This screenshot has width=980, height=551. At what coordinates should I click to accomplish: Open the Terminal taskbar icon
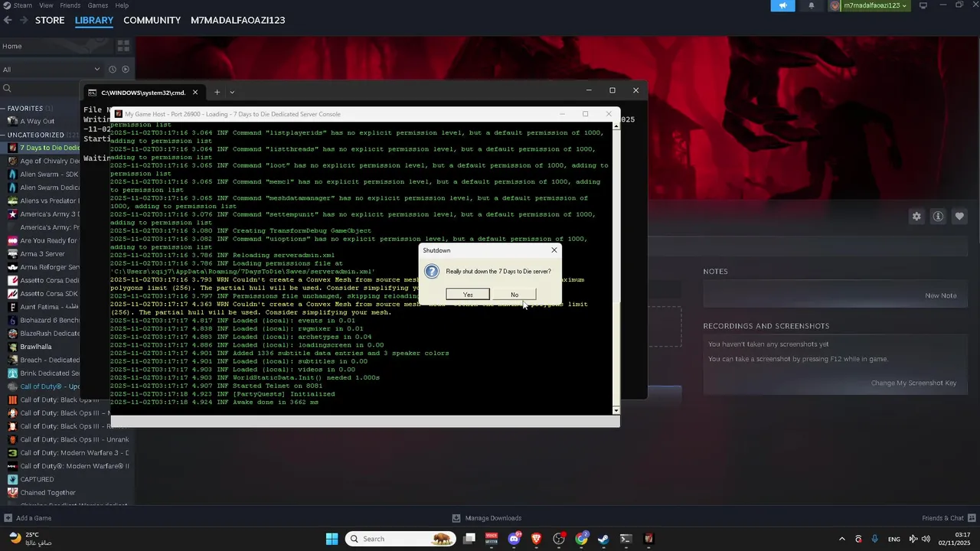click(626, 539)
